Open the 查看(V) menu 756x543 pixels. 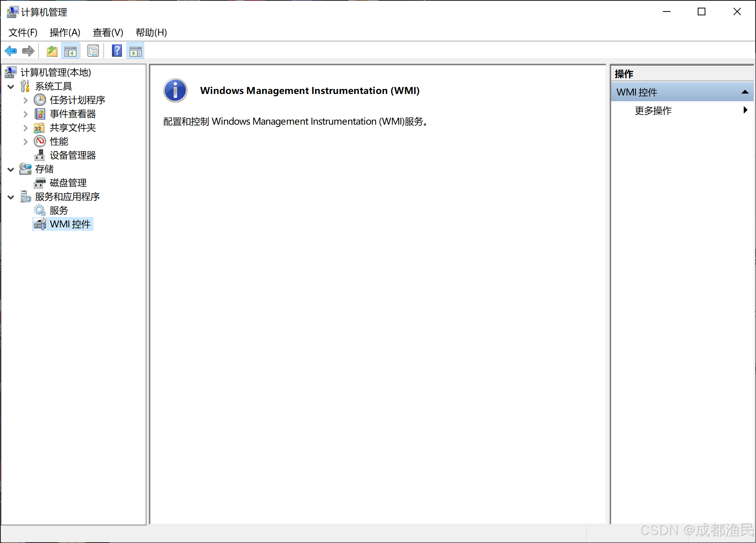coord(108,33)
